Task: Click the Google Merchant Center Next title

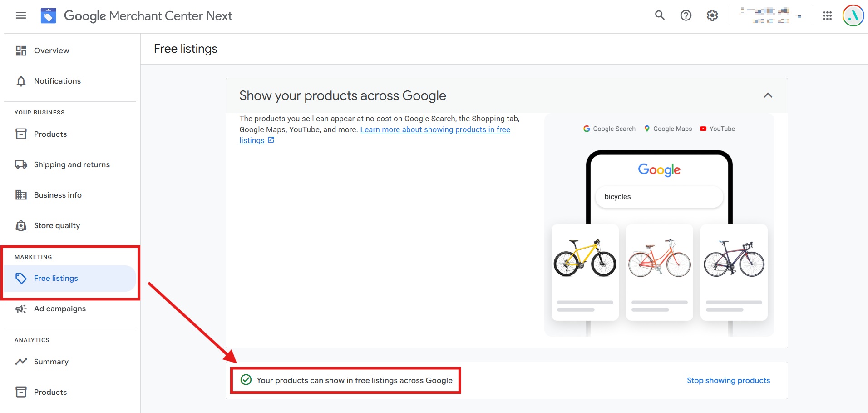Action: pyautogui.click(x=148, y=16)
